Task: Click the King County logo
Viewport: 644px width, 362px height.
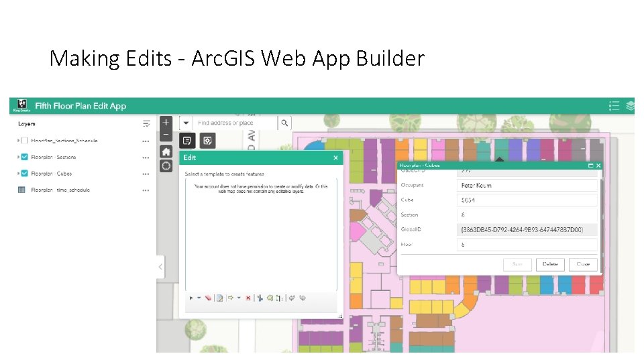Action: click(x=21, y=105)
